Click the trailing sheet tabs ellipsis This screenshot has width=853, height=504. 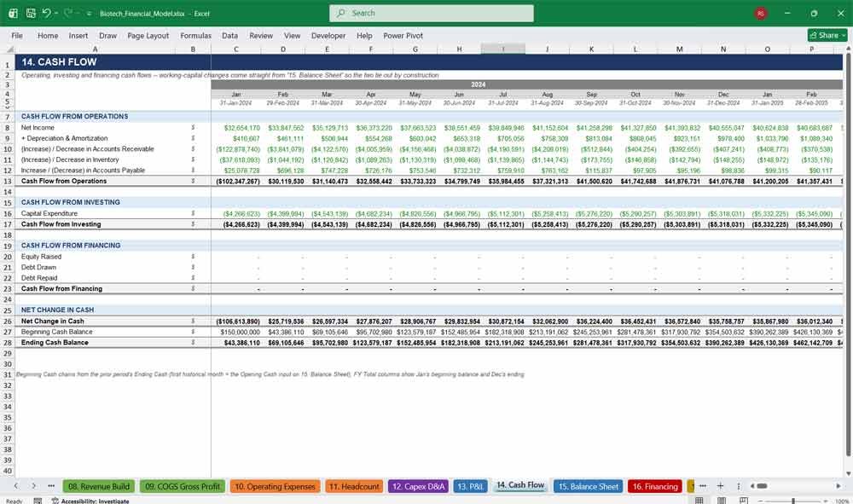click(x=702, y=486)
